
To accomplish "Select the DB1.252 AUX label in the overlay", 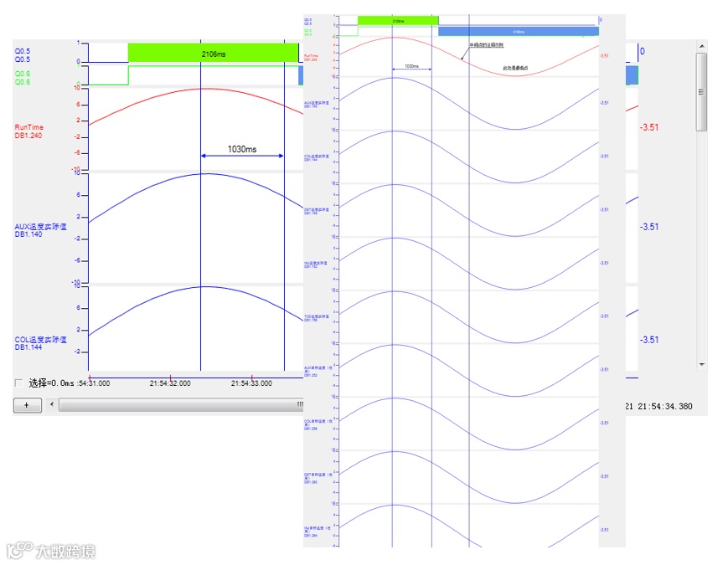I will (318, 371).
